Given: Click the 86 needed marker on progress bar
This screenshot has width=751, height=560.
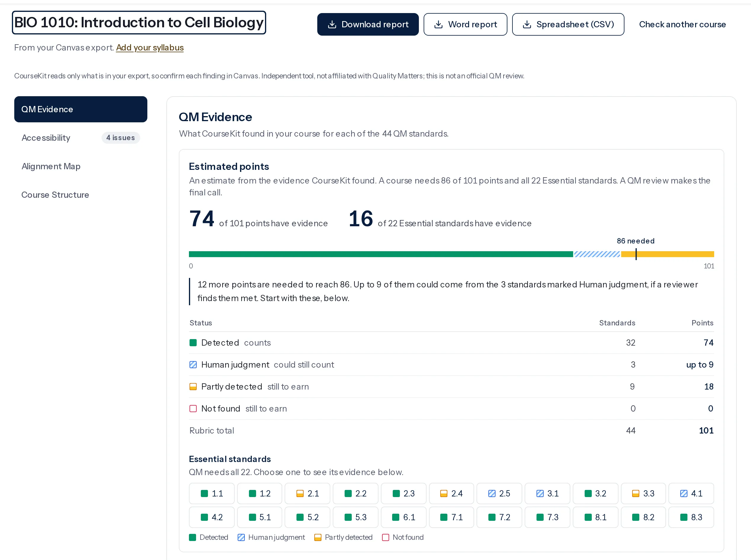Looking at the screenshot, I should point(636,254).
